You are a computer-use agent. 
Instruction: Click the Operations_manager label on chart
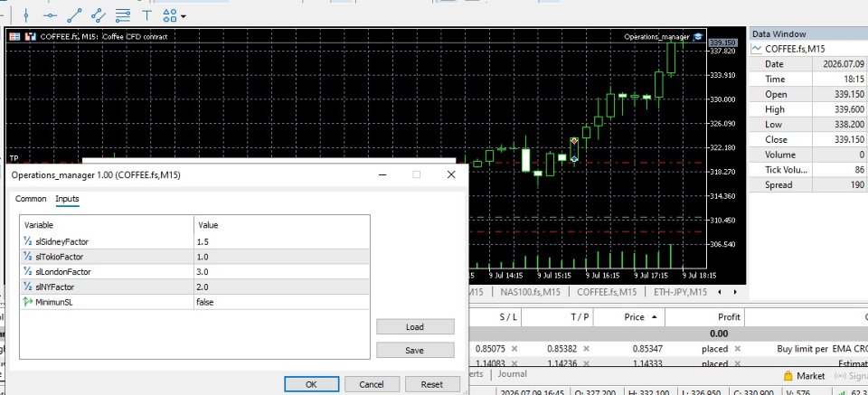click(656, 37)
